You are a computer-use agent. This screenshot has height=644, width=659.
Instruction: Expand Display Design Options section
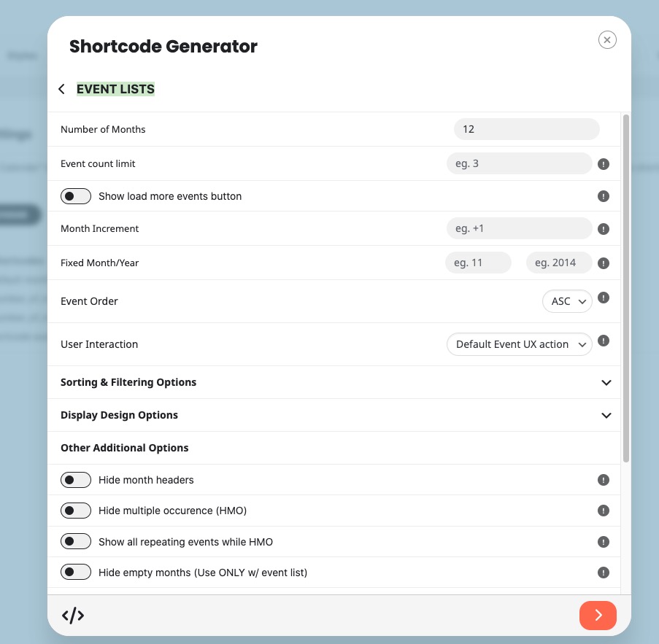coord(334,415)
